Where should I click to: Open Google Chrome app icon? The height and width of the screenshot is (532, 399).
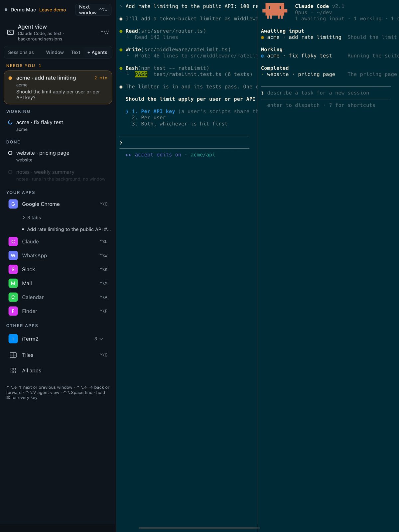pyautogui.click(x=13, y=204)
